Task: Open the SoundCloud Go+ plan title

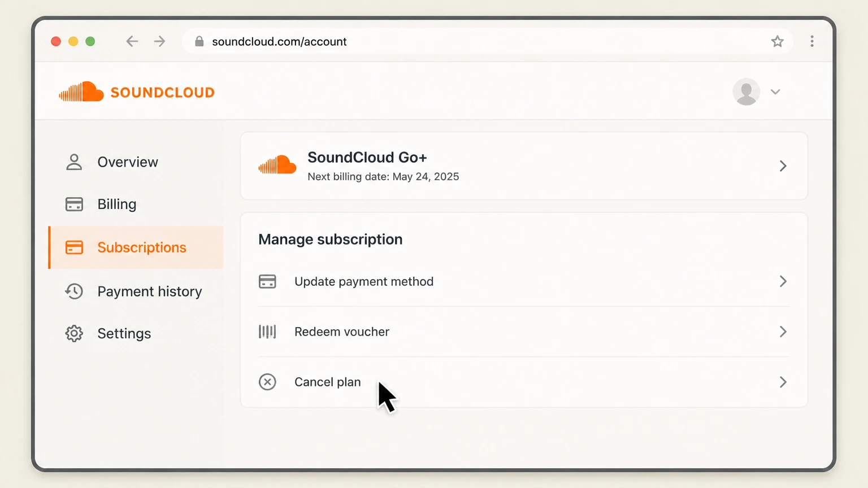Action: coord(367,158)
